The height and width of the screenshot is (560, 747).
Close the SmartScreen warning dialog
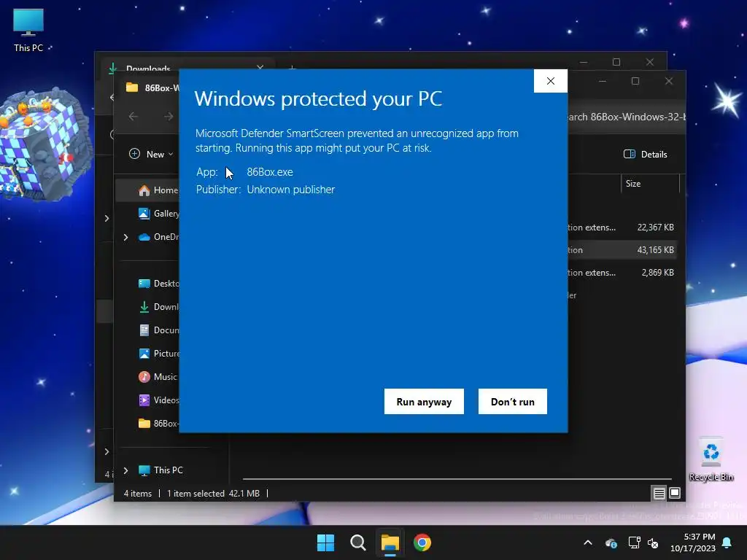click(551, 81)
